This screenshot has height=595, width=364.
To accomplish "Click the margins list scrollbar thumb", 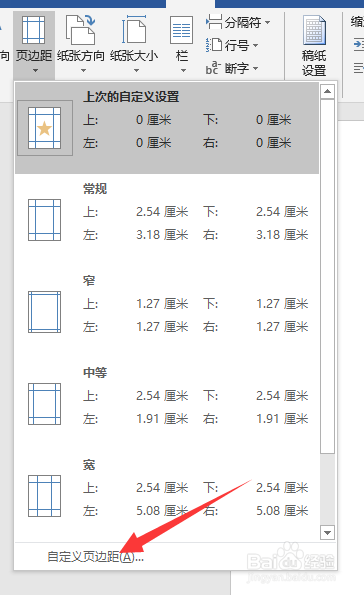I will coord(327,276).
